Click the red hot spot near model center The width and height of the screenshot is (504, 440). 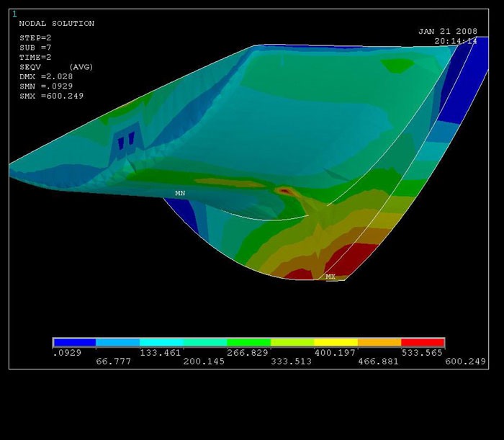click(285, 192)
